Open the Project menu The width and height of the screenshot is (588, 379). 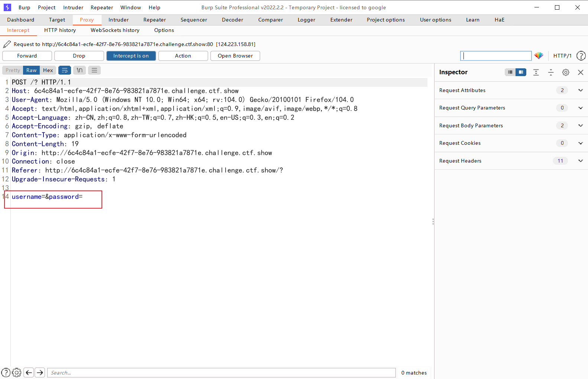coord(46,7)
